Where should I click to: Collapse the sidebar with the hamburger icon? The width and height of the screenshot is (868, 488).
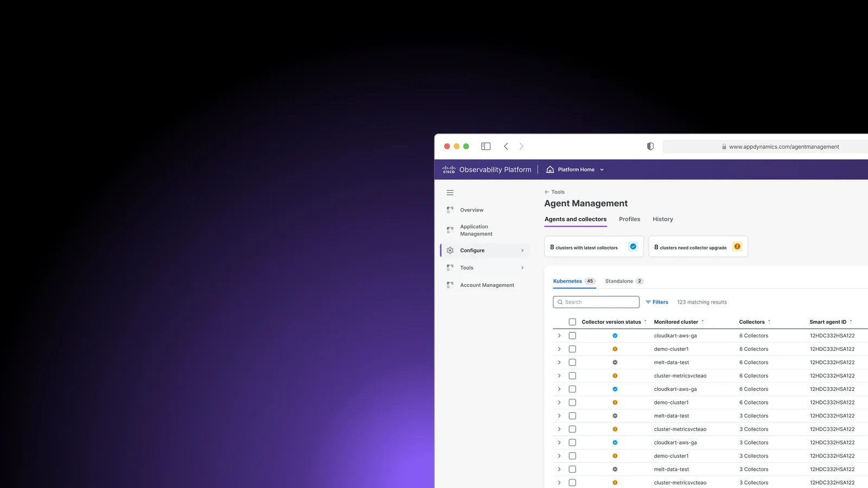450,192
